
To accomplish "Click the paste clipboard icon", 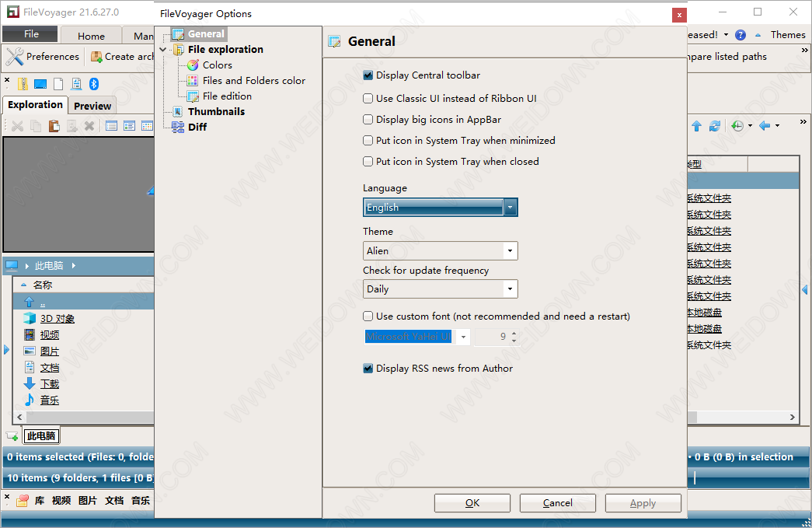I will (54, 126).
